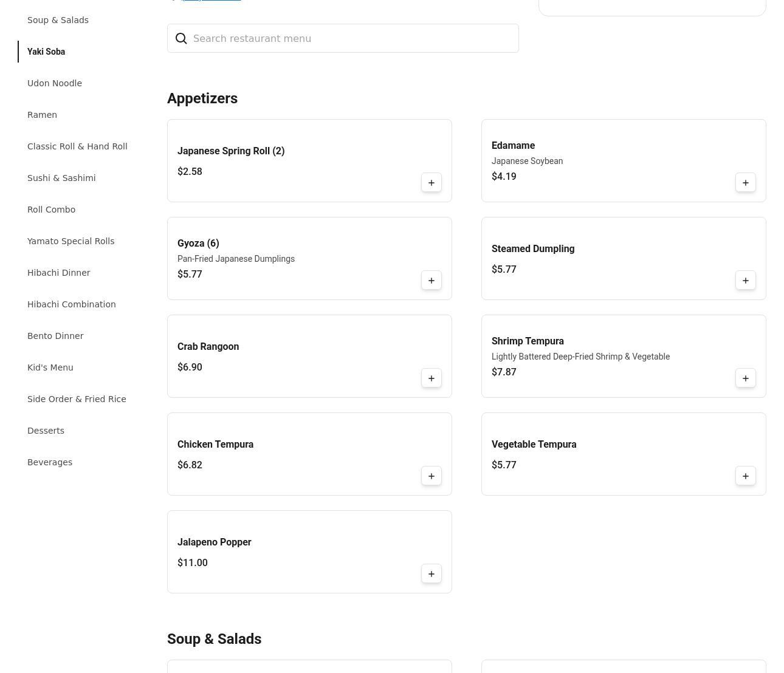The width and height of the screenshot is (784, 673).
Task: Add Gyoza (6) to order
Action: point(431,281)
